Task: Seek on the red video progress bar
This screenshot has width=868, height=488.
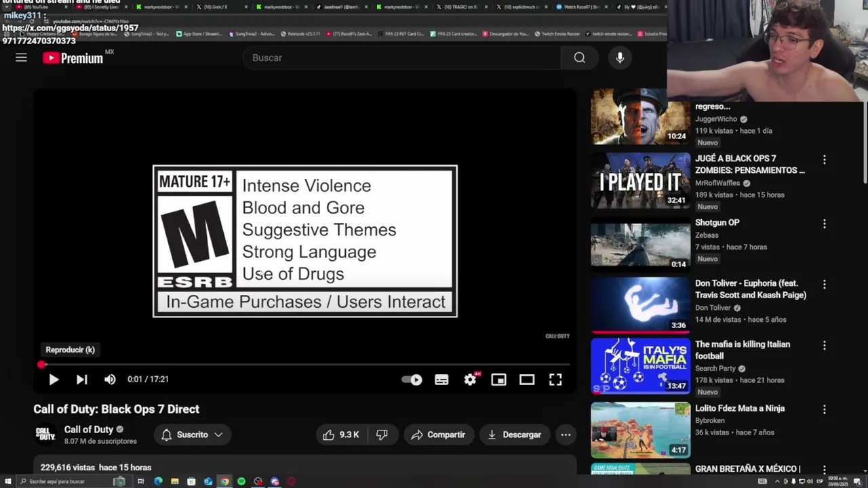Action: coord(305,365)
